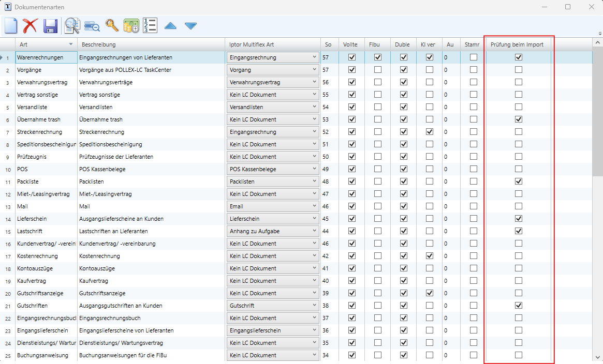This screenshot has height=364, width=603.
Task: Expand the Email dropdown in the Mail row
Action: pyautogui.click(x=273, y=206)
